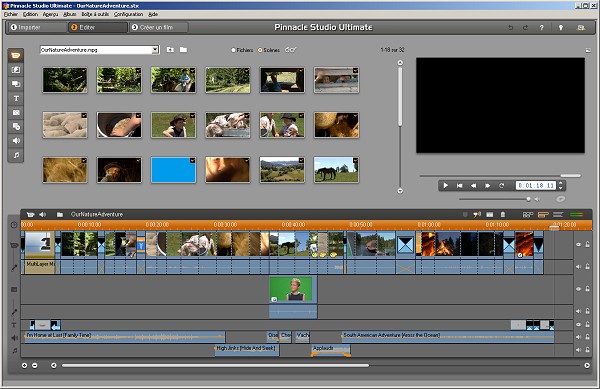Hide the main video track with eye icon
Viewport: 600px width, 389px height.
point(579,244)
